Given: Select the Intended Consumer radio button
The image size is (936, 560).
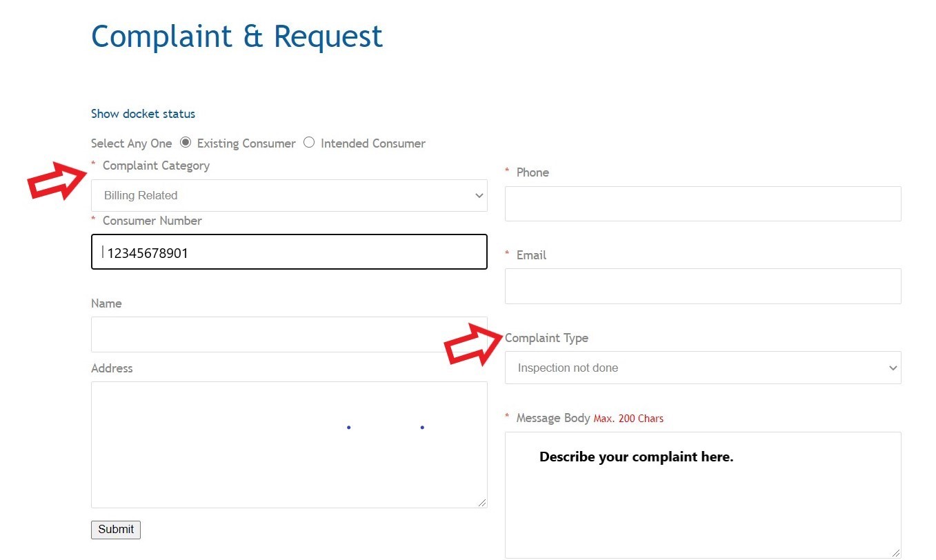Looking at the screenshot, I should click(309, 143).
